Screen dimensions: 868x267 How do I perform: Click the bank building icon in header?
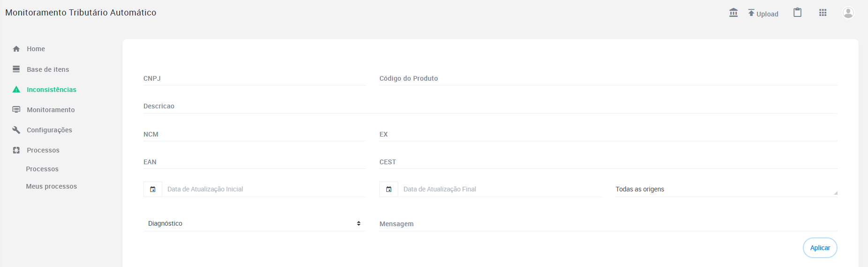point(733,13)
